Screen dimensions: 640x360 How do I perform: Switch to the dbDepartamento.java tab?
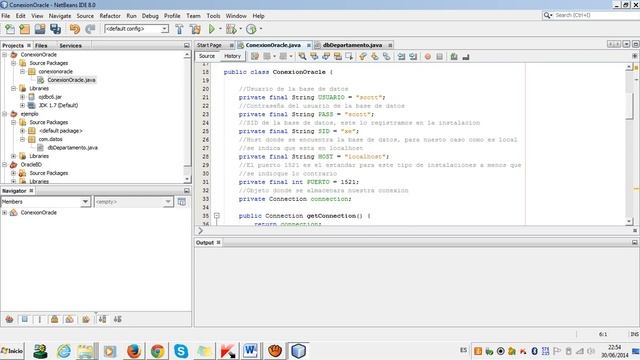[352, 45]
